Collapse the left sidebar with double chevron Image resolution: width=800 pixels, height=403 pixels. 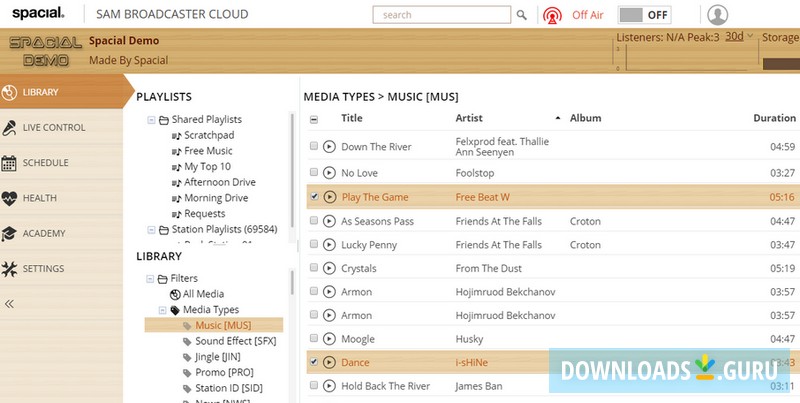tap(10, 304)
